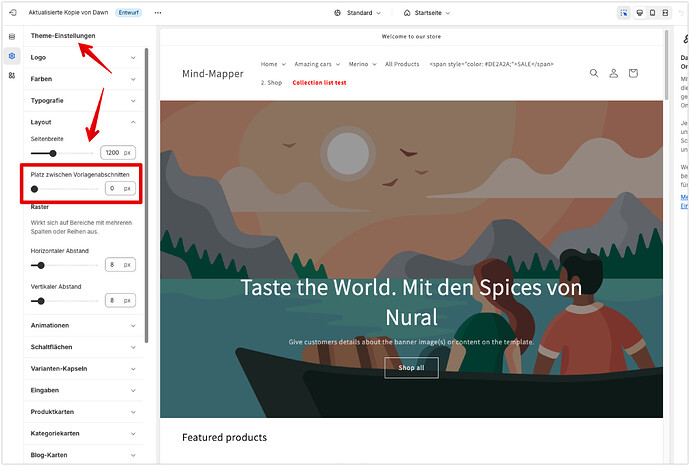Click the SALE span navigation item
The image size is (690, 466).
491,64
